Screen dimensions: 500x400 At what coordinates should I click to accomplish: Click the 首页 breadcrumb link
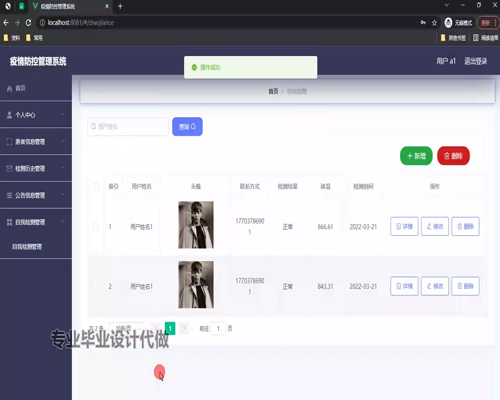(x=273, y=91)
